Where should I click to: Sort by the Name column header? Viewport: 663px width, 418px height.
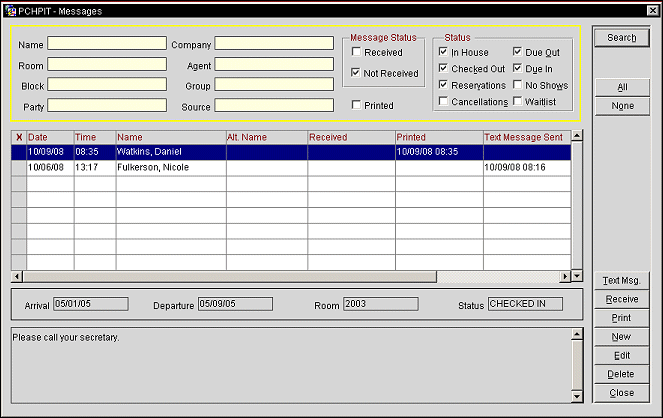click(170, 137)
